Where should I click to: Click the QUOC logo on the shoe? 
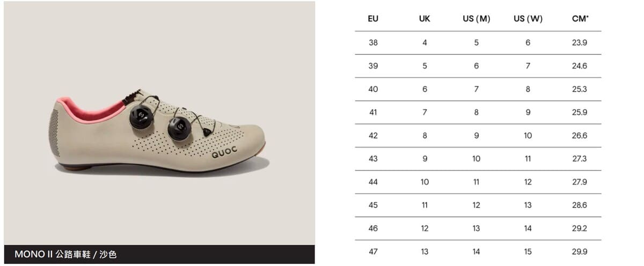tap(223, 154)
